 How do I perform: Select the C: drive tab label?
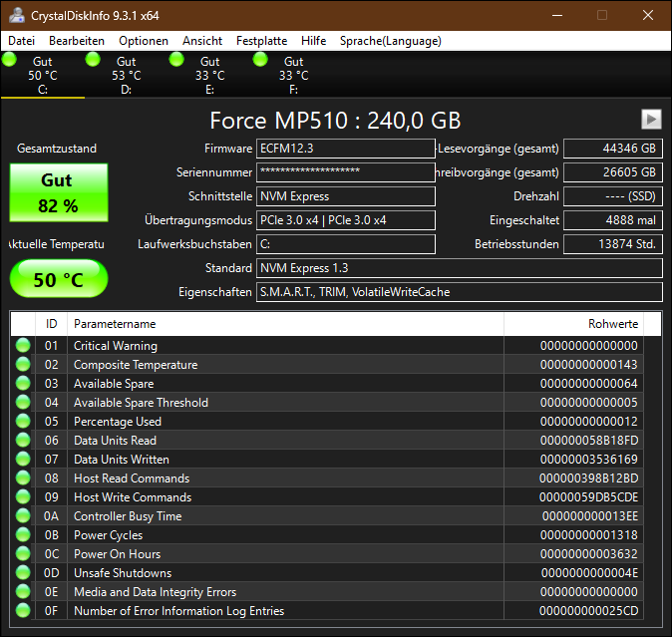pyautogui.click(x=43, y=90)
